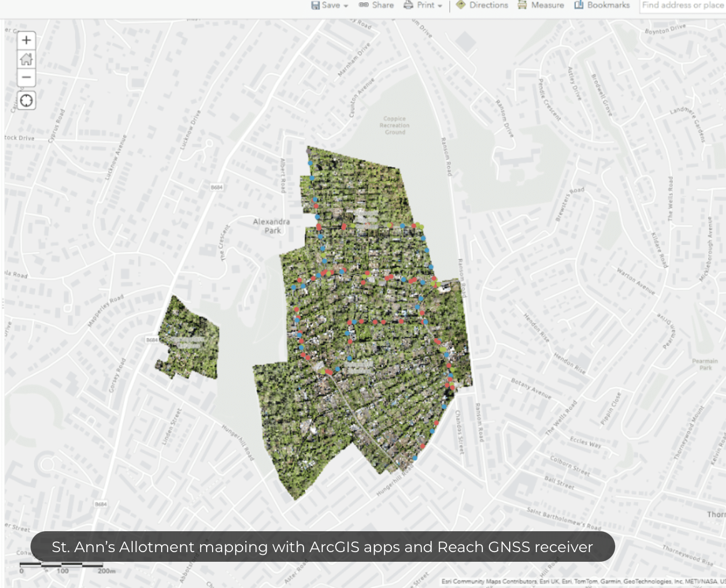
Task: Click the Print printer icon
Action: 409,5
